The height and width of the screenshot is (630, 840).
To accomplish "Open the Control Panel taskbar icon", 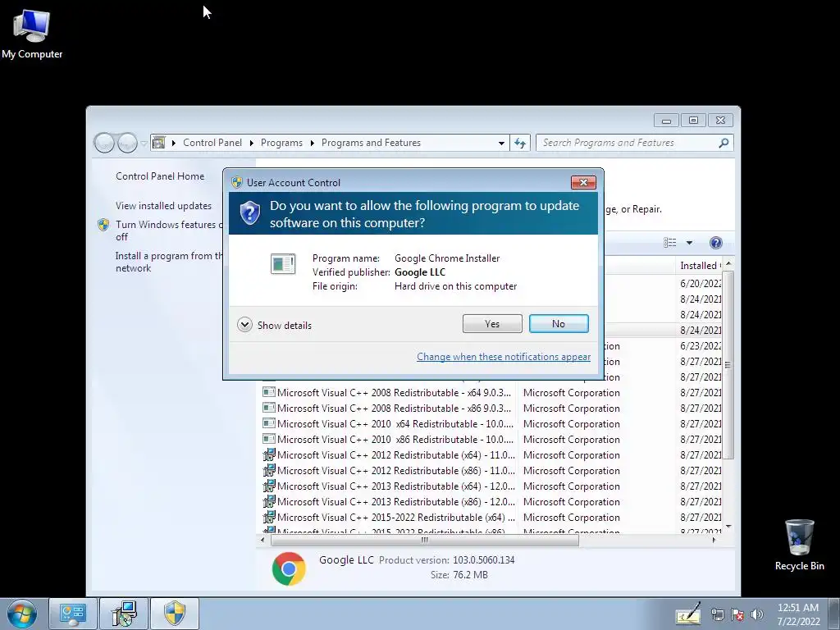I will [73, 614].
